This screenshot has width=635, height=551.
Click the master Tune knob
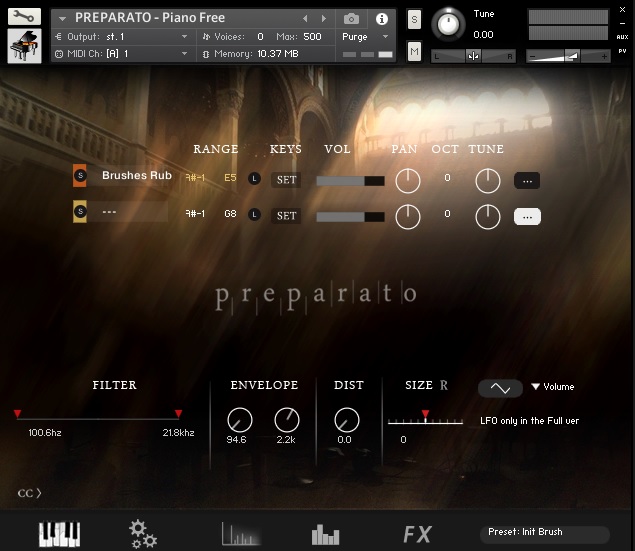click(448, 24)
